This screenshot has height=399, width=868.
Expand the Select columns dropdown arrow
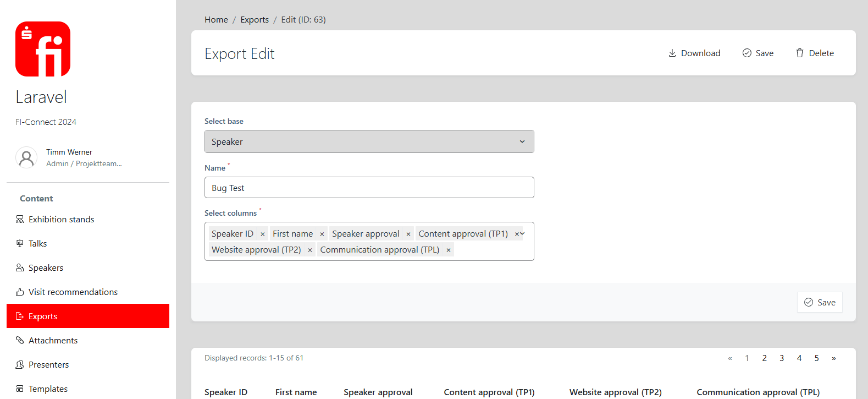523,233
